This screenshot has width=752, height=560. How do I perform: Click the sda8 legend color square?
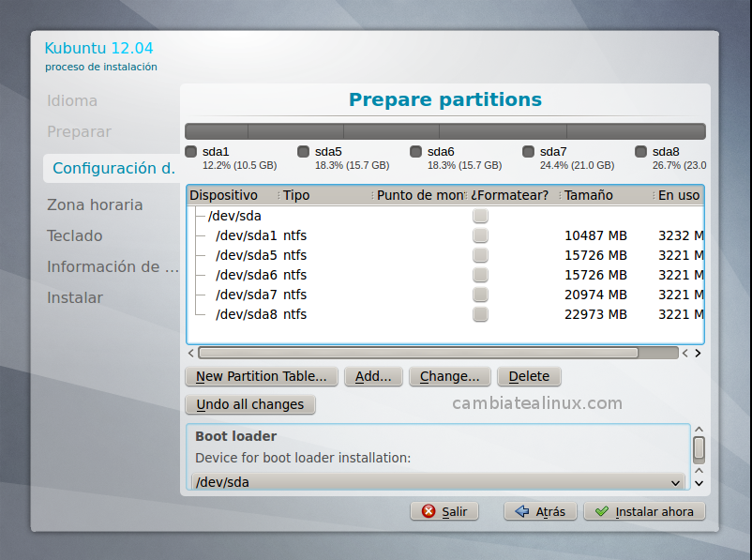coord(640,152)
